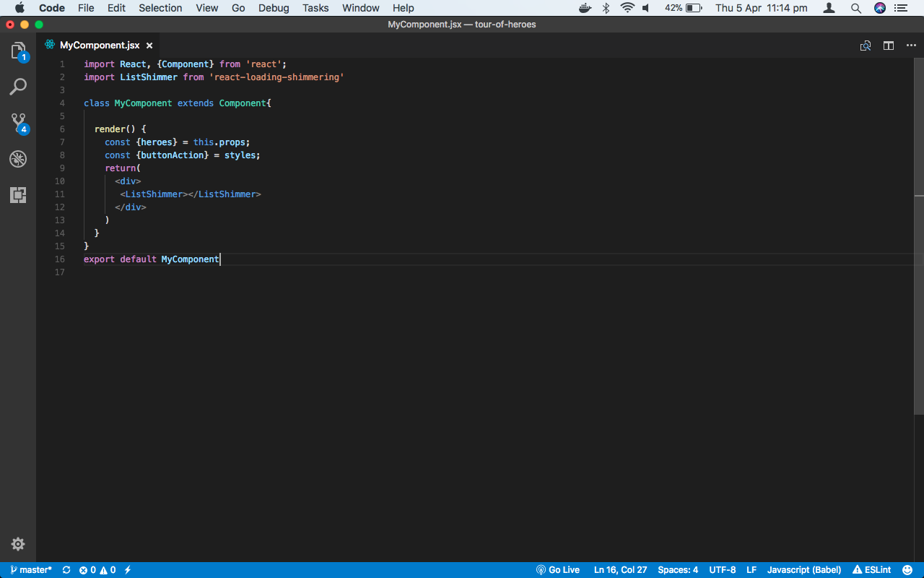924x578 pixels.
Task: Open the Explorer view in activity bar
Action: coord(18,51)
